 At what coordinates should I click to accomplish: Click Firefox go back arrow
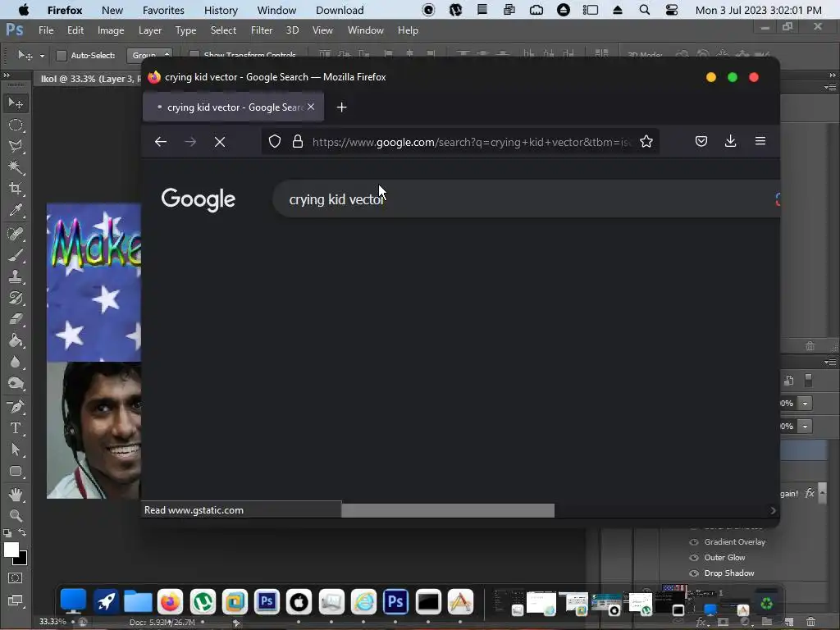point(161,141)
